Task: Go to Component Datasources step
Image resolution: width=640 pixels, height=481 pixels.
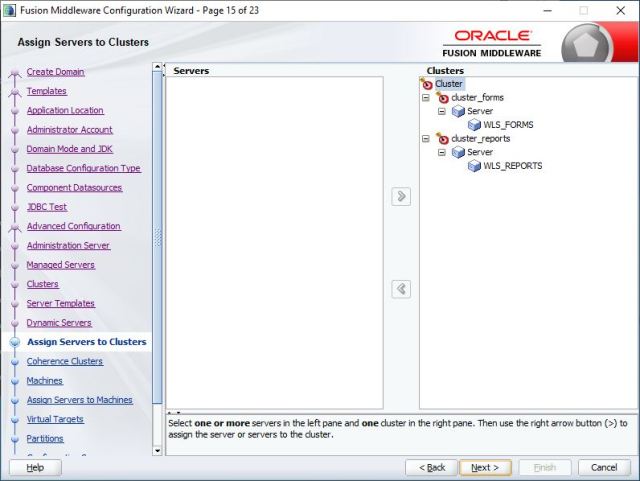Action: click(x=74, y=188)
